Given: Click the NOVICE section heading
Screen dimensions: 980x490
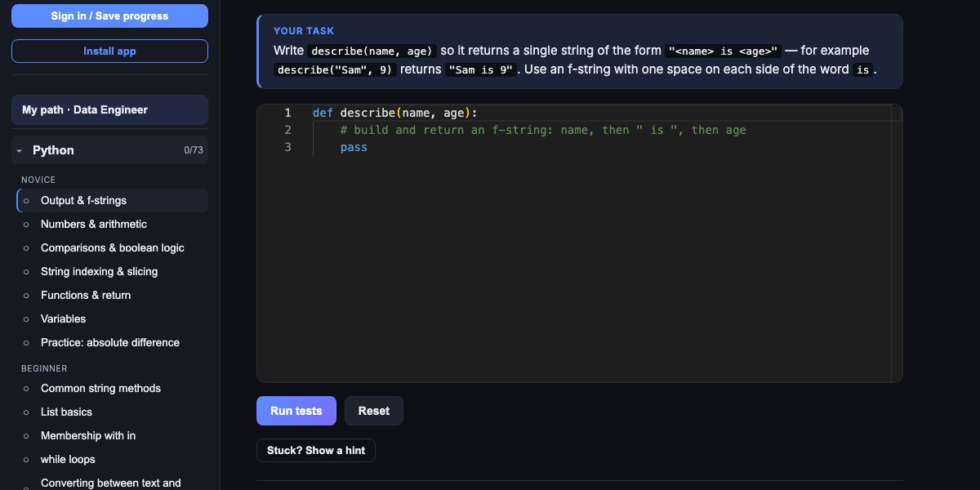Looking at the screenshot, I should pyautogui.click(x=38, y=180).
